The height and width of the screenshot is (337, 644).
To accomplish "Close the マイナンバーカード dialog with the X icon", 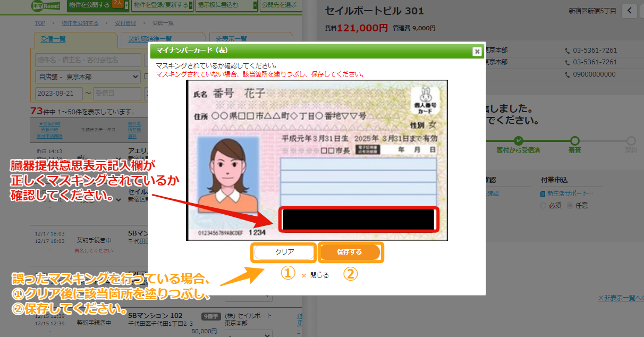I will 477,52.
